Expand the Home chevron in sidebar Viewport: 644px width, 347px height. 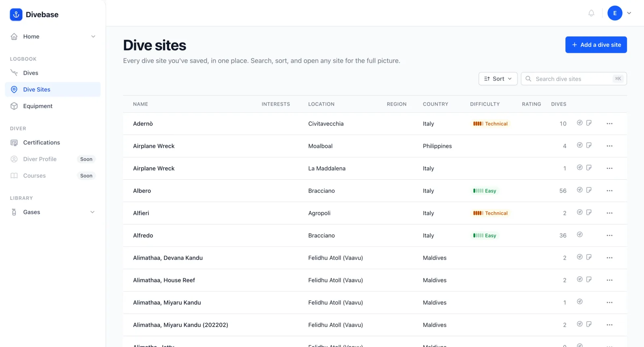[x=93, y=37]
